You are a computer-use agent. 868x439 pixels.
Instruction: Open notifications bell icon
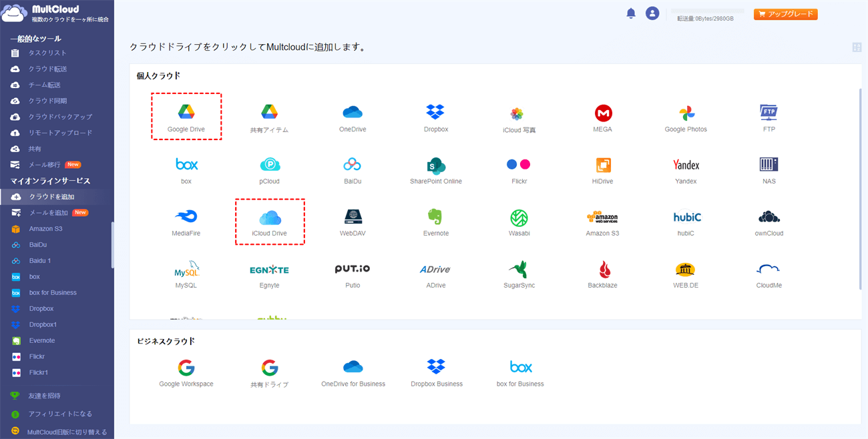631,13
